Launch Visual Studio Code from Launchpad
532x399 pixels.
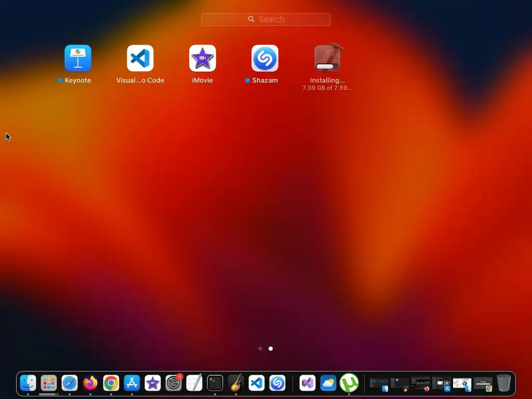click(140, 58)
